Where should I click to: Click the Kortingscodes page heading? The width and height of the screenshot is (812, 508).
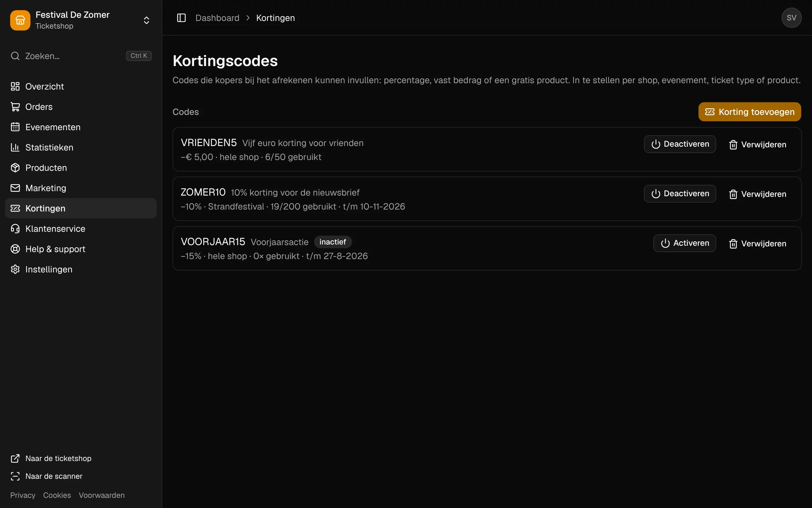point(225,61)
